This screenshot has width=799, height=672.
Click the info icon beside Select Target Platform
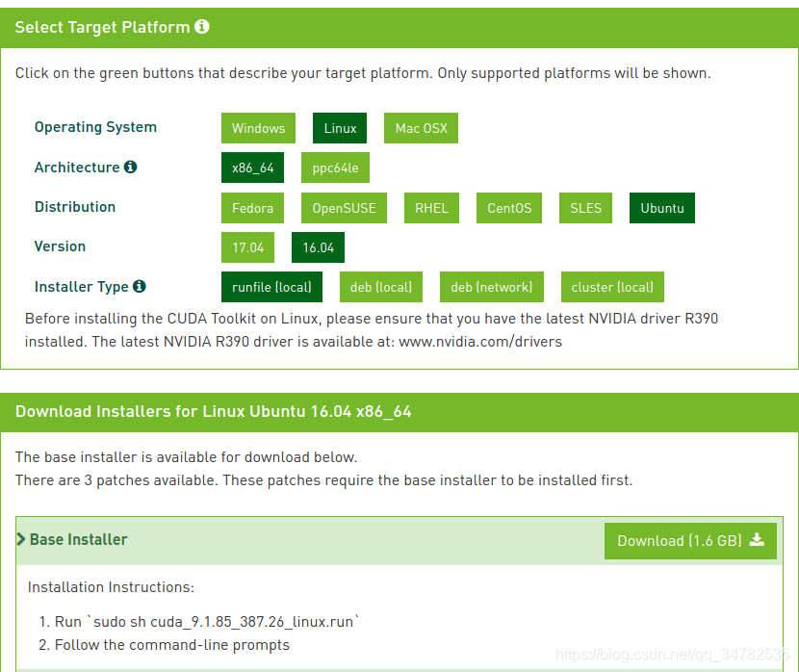tap(202, 26)
